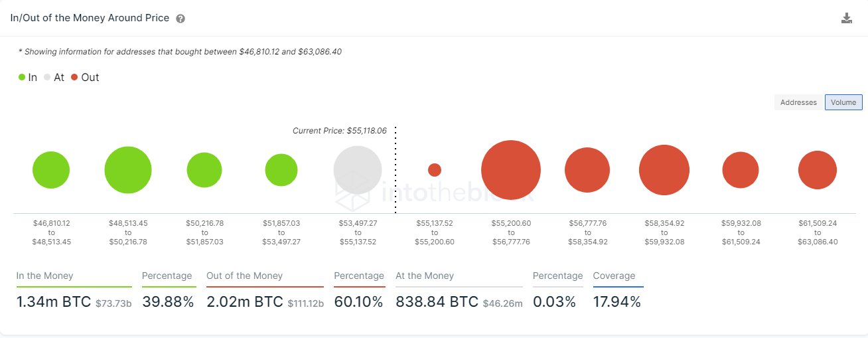
Task: Select the largest red bubble at $55,200.60
Action: (511, 170)
